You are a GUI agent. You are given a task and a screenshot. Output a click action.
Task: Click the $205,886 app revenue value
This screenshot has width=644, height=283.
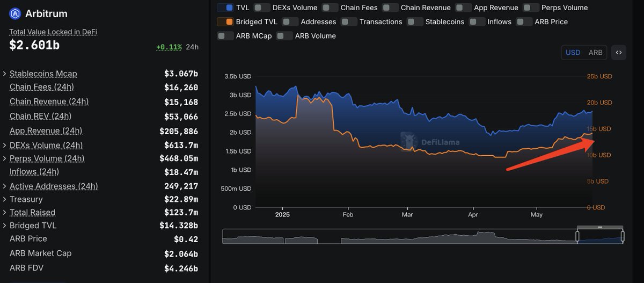tap(179, 131)
